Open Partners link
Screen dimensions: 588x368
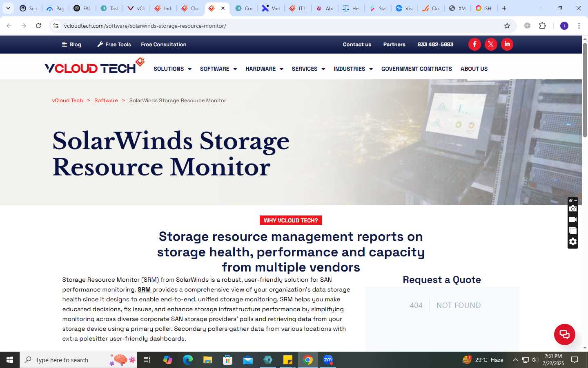(x=394, y=45)
